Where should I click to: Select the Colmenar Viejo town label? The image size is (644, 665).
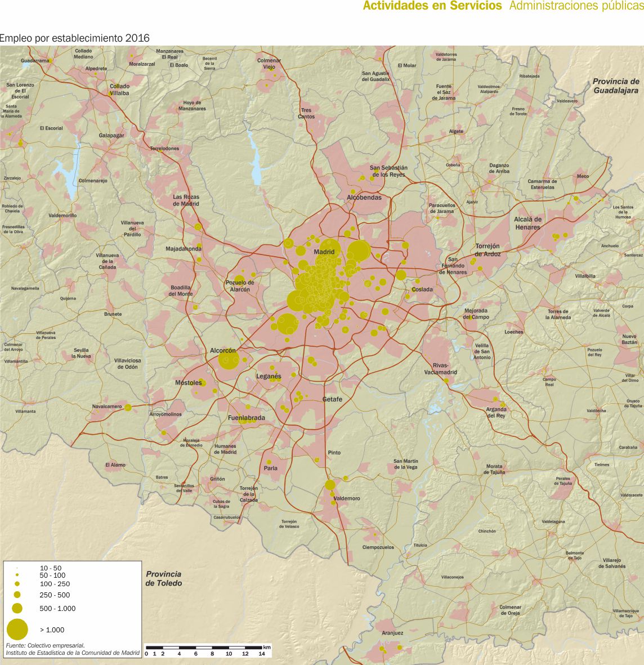(269, 64)
